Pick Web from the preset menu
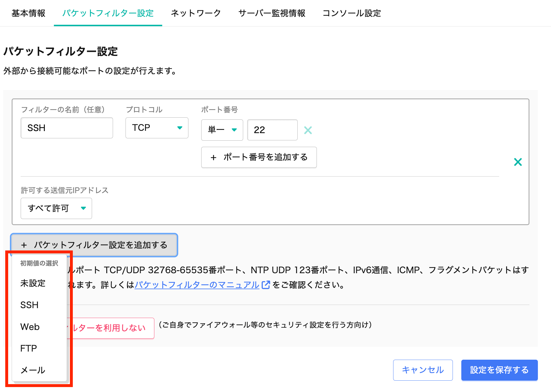 point(30,327)
